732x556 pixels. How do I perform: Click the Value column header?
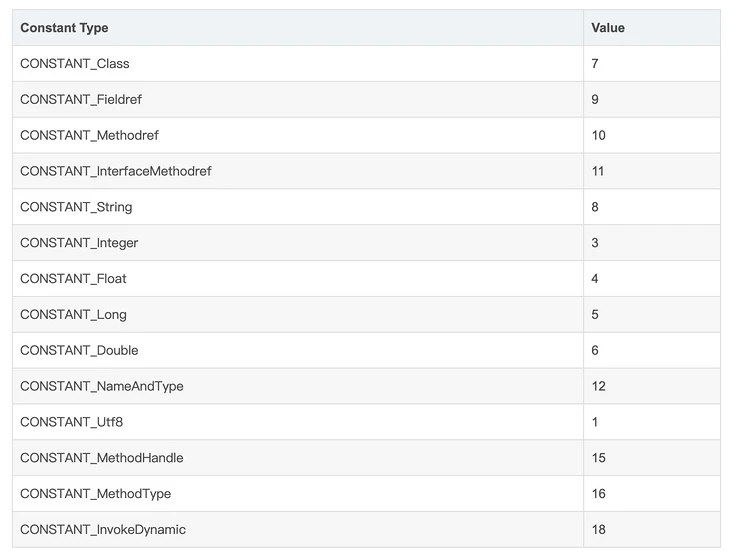pos(608,28)
